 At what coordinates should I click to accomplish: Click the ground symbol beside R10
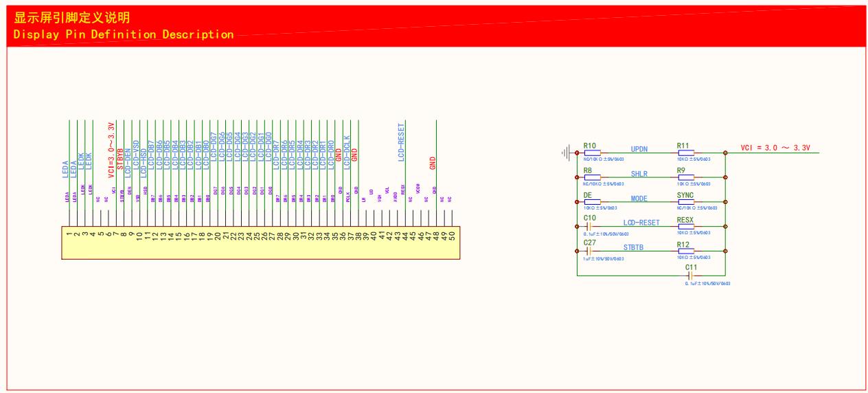(x=567, y=153)
